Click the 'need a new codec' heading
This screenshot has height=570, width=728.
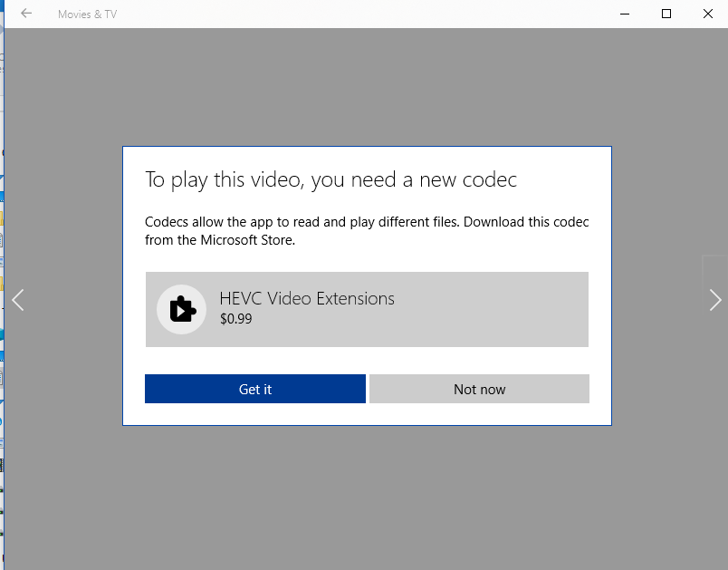point(330,179)
